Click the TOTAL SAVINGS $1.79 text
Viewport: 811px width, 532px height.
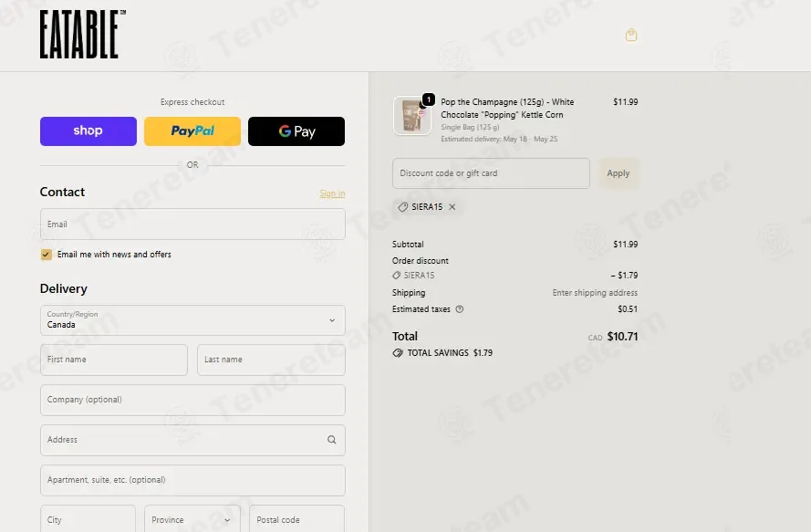(x=450, y=353)
